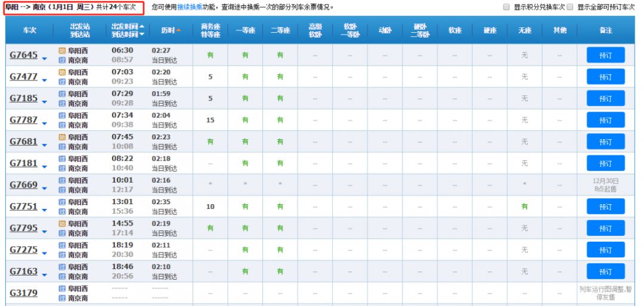Screen dimensions: 644x306
Task: Expand stop details arrow for G7185
Action: pos(44,102)
